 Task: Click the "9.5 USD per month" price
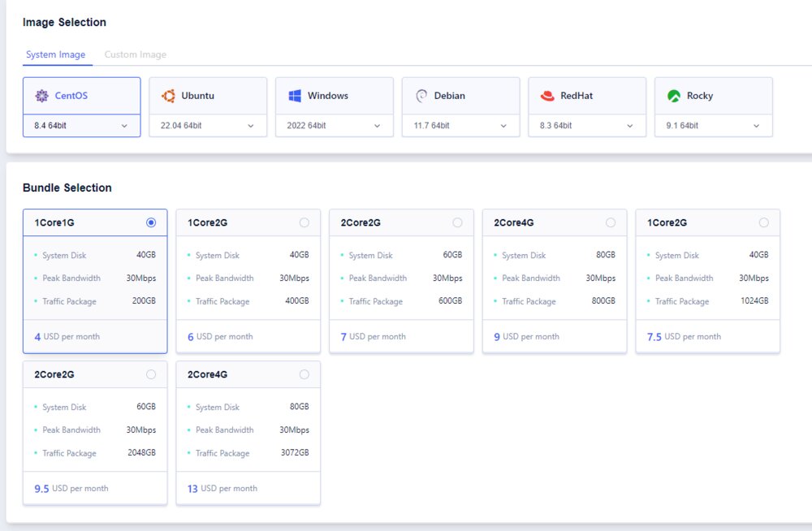coord(71,489)
